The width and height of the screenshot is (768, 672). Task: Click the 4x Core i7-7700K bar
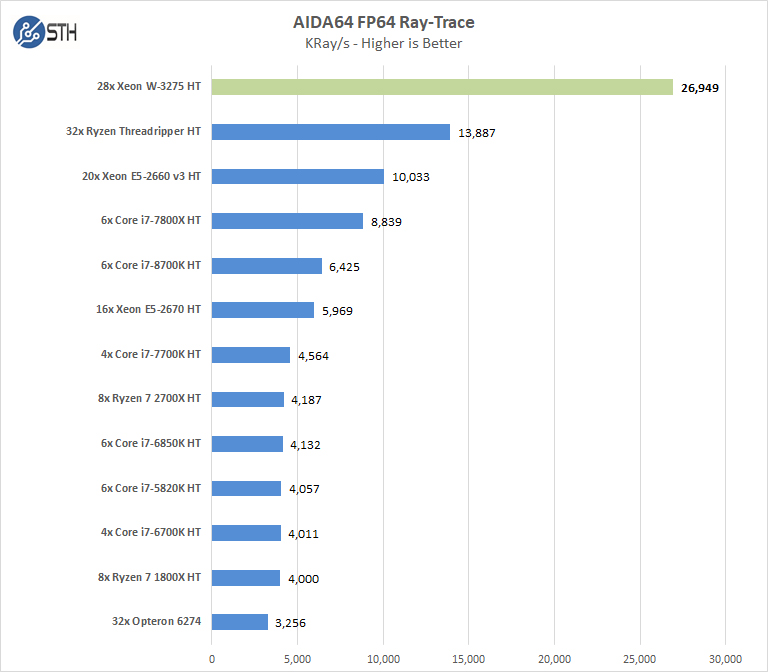point(251,355)
